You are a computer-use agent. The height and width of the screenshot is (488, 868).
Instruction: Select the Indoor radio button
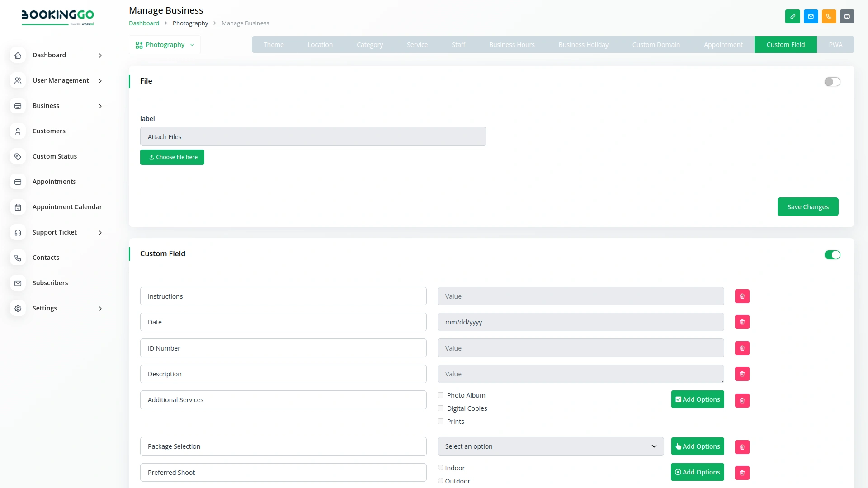click(x=440, y=467)
